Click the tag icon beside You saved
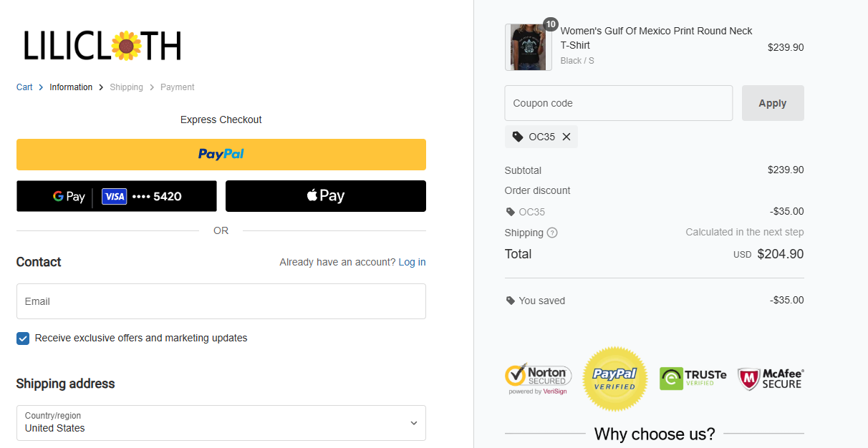Viewport: 868px width, 448px height. (511, 301)
